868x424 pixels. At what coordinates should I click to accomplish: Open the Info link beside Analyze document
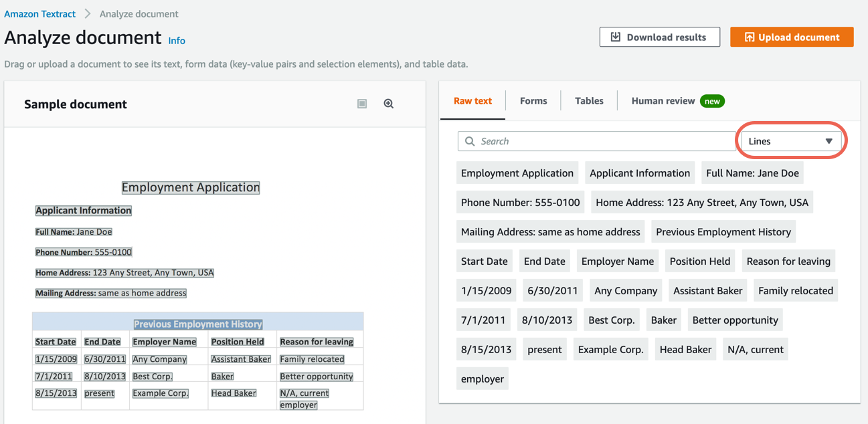click(x=177, y=41)
